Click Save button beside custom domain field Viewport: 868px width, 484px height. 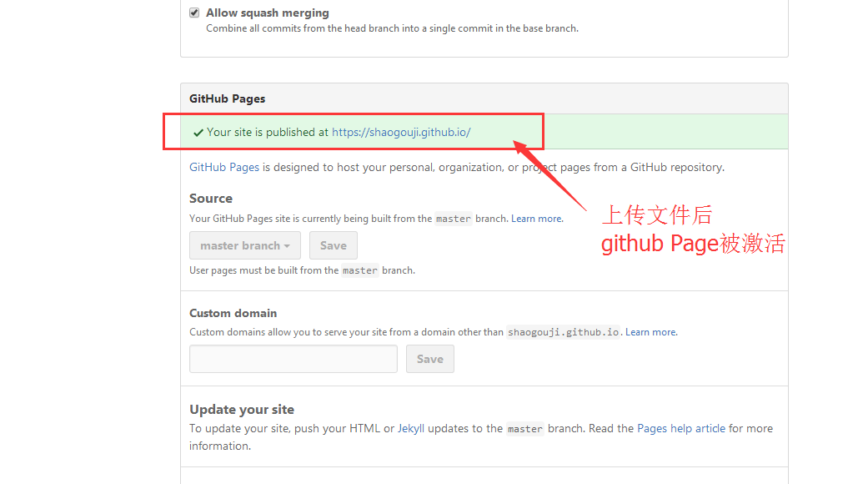430,359
